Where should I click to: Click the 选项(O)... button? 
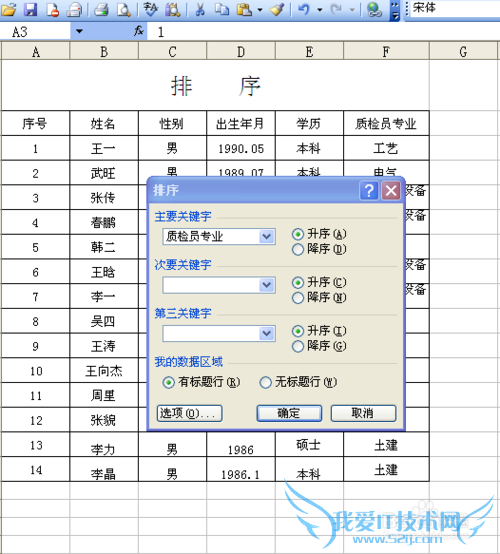click(x=189, y=413)
